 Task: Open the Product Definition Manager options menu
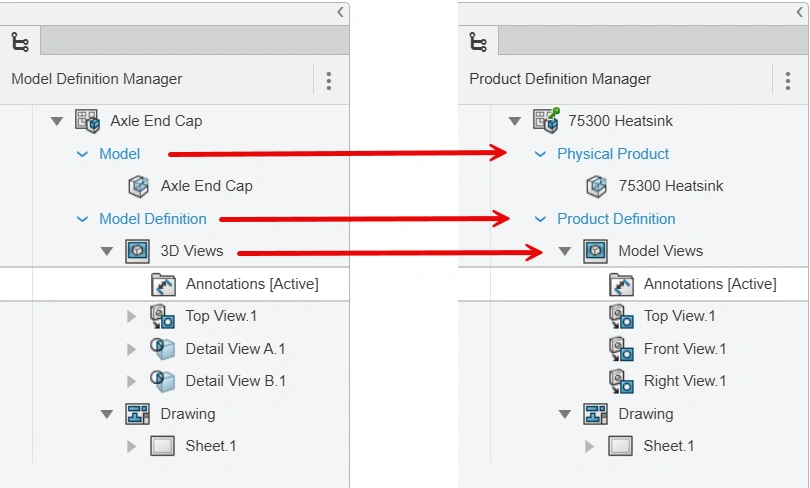click(787, 80)
